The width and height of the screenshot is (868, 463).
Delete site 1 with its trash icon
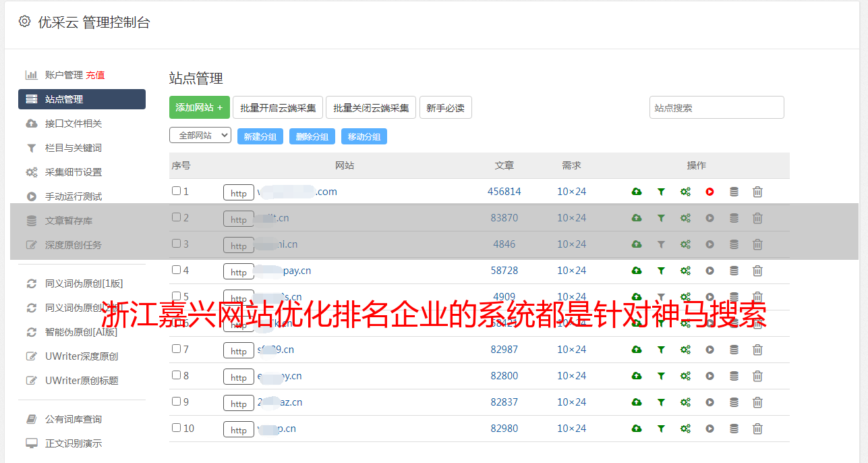(x=757, y=192)
